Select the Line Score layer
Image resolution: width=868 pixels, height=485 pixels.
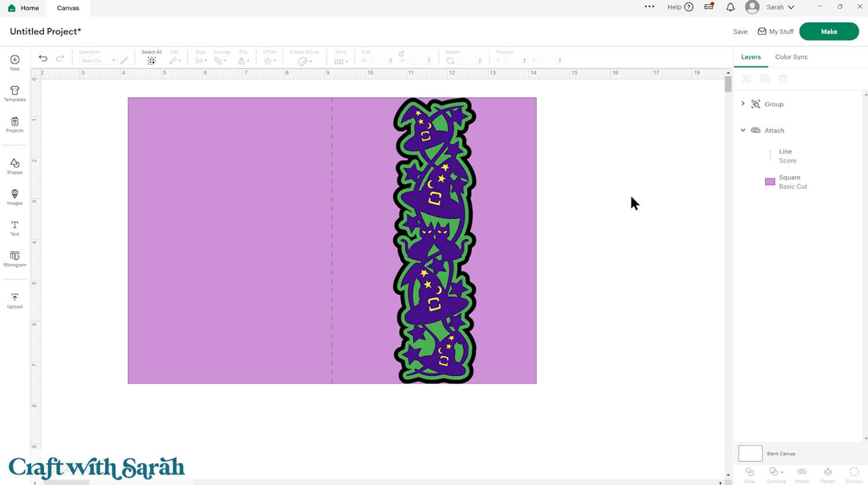[787, 156]
